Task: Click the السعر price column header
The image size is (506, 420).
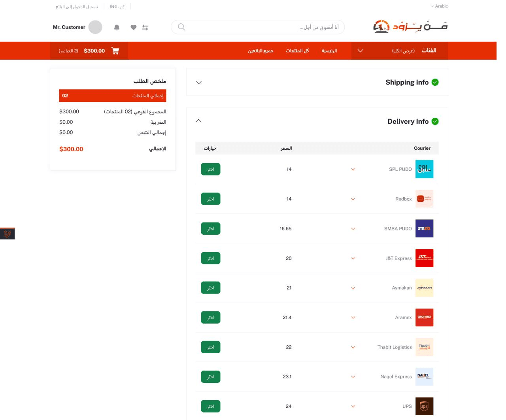Action: (286, 148)
